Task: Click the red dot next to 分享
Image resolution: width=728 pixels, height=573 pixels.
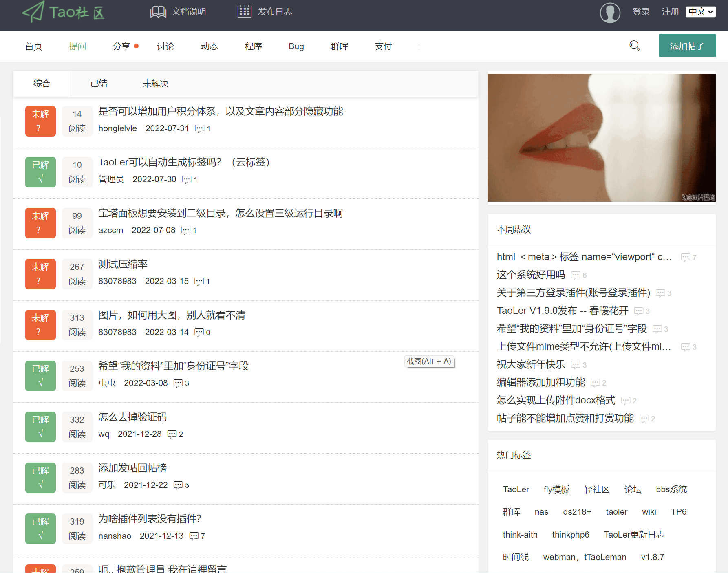Action: tap(136, 46)
